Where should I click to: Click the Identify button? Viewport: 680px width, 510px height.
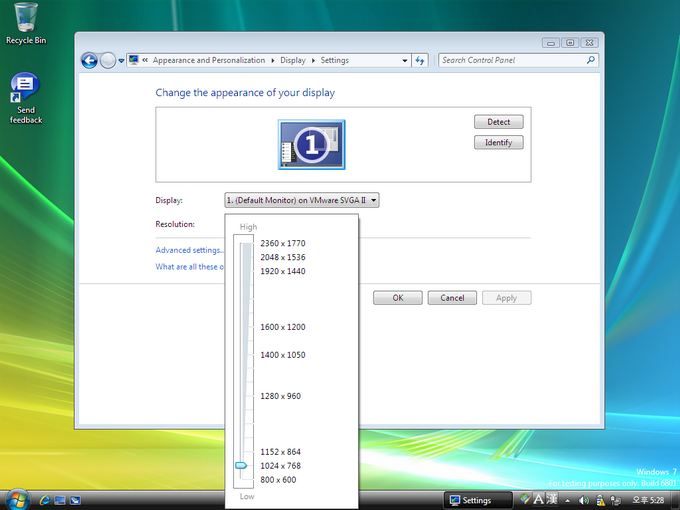(x=499, y=142)
